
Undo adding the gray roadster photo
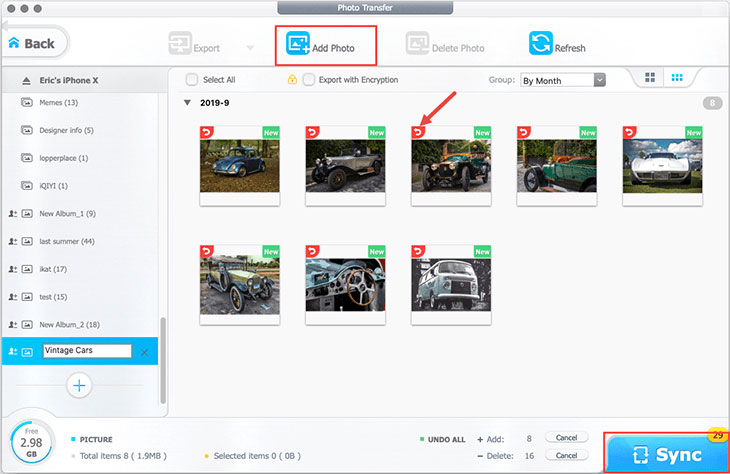(312, 132)
